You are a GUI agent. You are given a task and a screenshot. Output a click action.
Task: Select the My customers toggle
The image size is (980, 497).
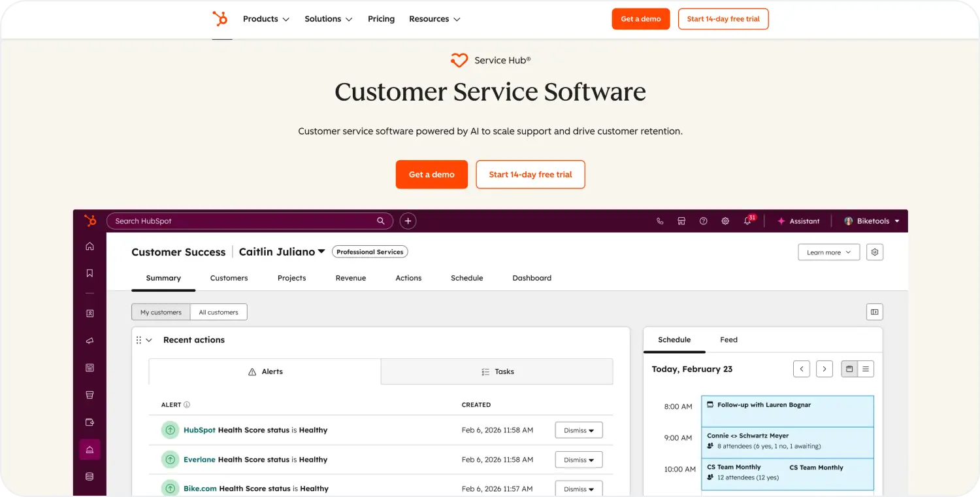click(161, 312)
